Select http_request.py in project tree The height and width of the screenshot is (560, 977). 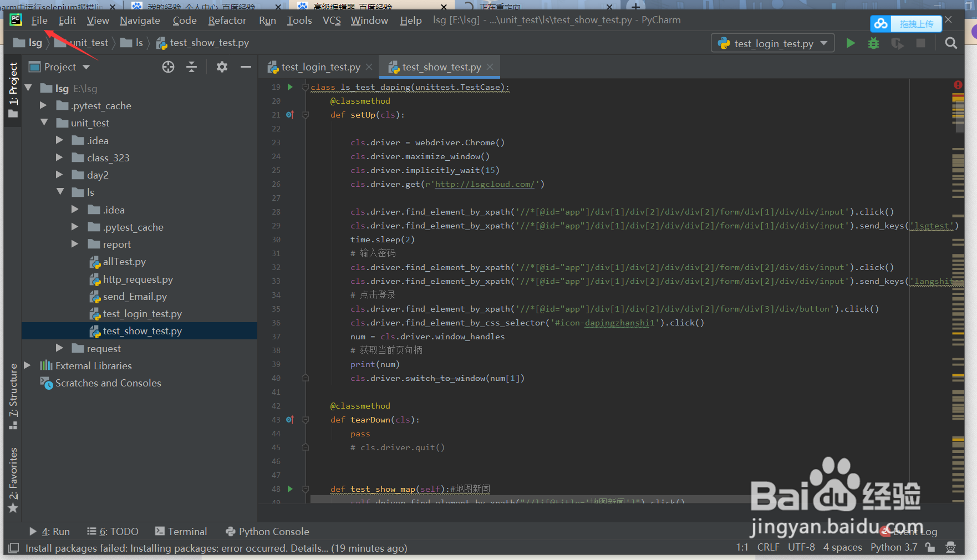pos(138,279)
